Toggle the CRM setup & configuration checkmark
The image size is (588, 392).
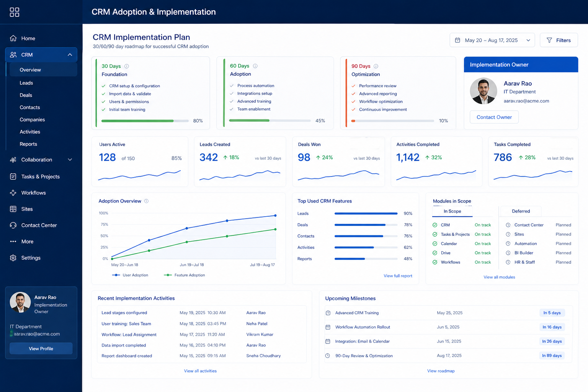coord(103,86)
